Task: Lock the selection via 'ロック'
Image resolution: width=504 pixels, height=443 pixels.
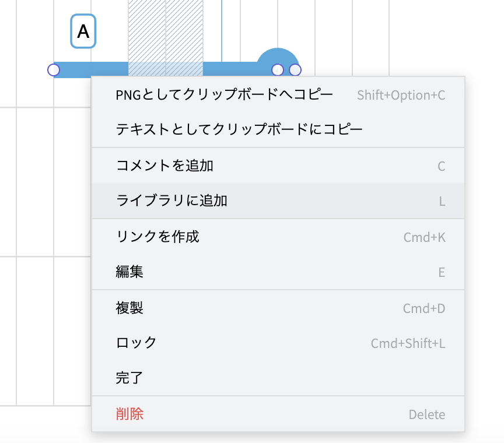Action: (x=136, y=343)
